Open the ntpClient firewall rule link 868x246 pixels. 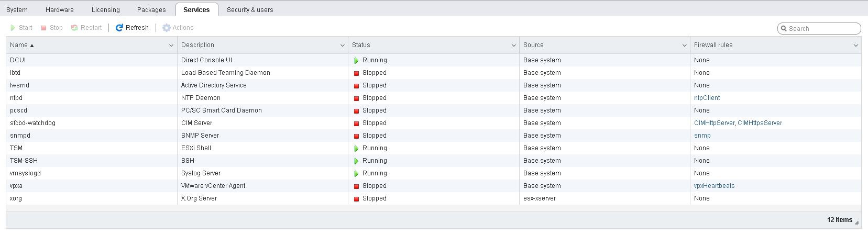tap(707, 98)
